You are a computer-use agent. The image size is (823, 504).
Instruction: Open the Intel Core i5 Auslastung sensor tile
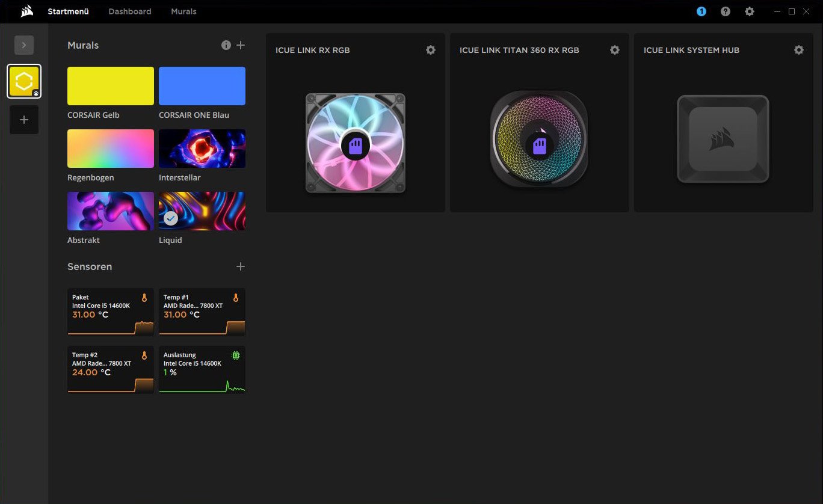point(202,370)
